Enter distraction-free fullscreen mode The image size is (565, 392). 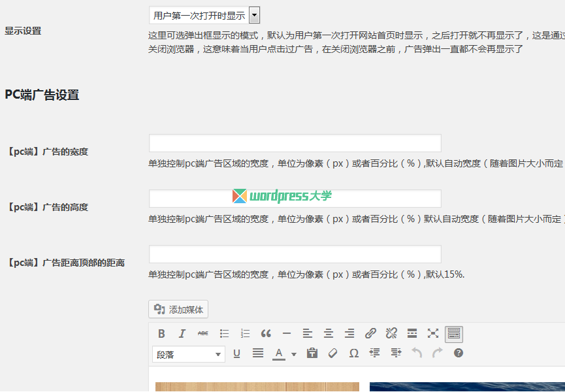433,334
